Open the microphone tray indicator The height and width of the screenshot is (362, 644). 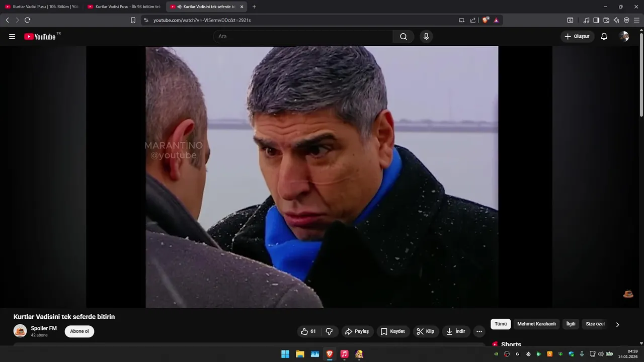pyautogui.click(x=582, y=354)
